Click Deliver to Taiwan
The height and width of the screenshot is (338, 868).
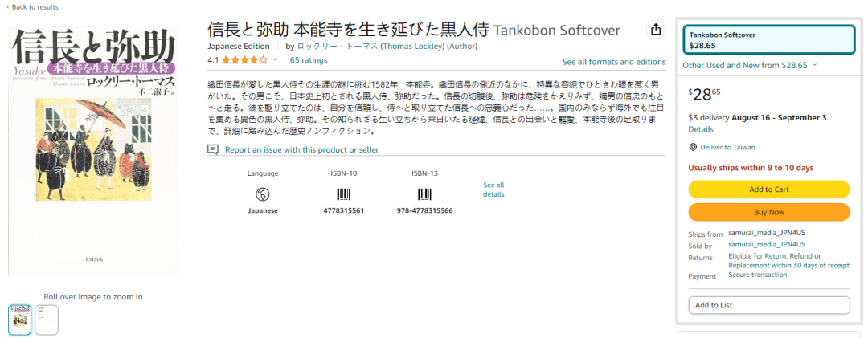point(727,147)
